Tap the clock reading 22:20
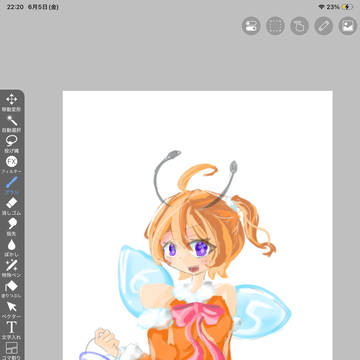The height and width of the screenshot is (360, 360). point(15,7)
